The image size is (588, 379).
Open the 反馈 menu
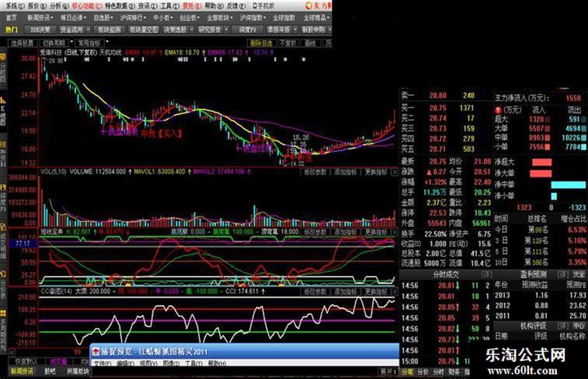[236, 6]
